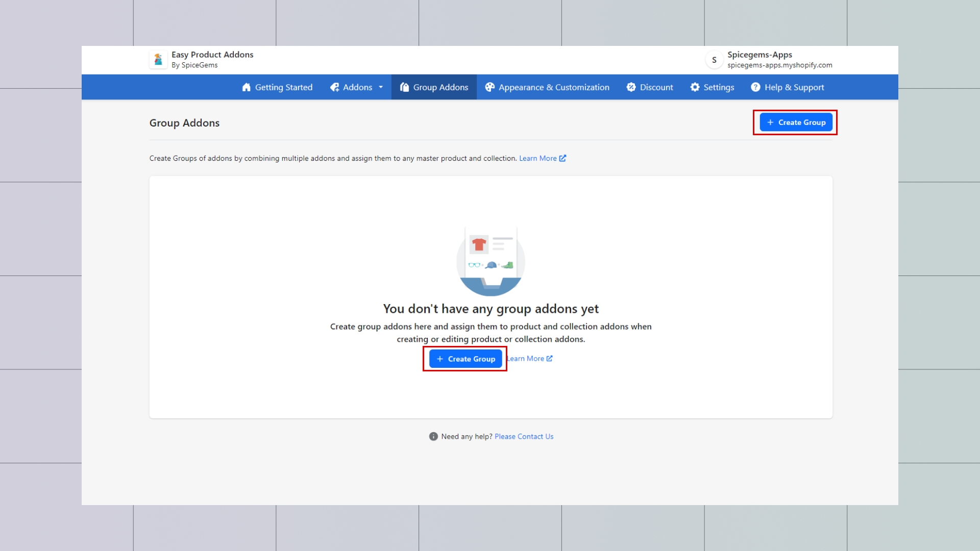
Task: Click the Group Addons bag icon
Action: pyautogui.click(x=405, y=87)
